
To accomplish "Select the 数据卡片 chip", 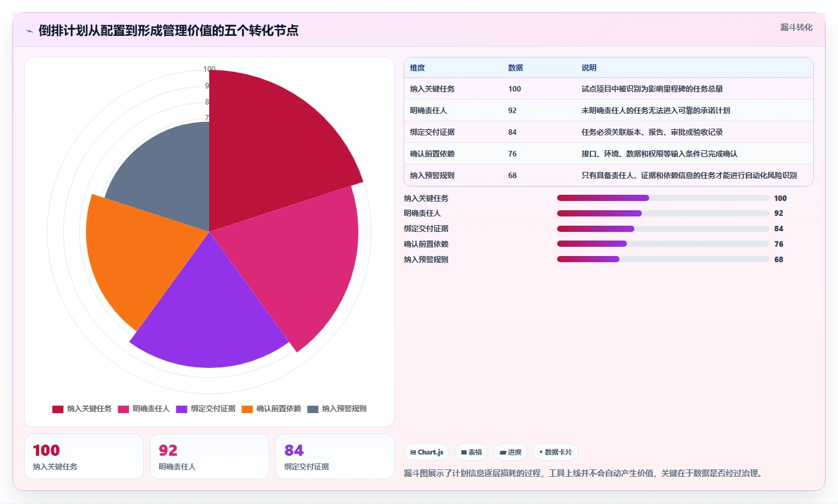I will pyautogui.click(x=556, y=452).
